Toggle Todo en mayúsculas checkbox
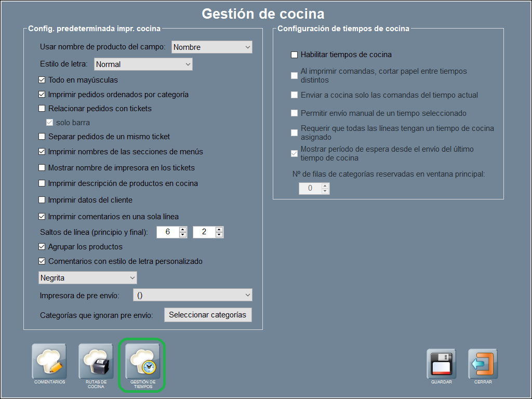The height and width of the screenshot is (399, 532). click(x=42, y=80)
